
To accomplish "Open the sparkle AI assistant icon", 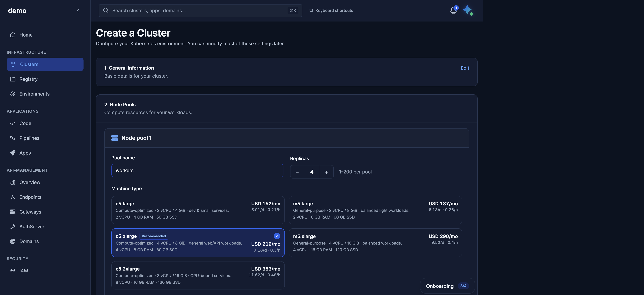I will point(468,11).
